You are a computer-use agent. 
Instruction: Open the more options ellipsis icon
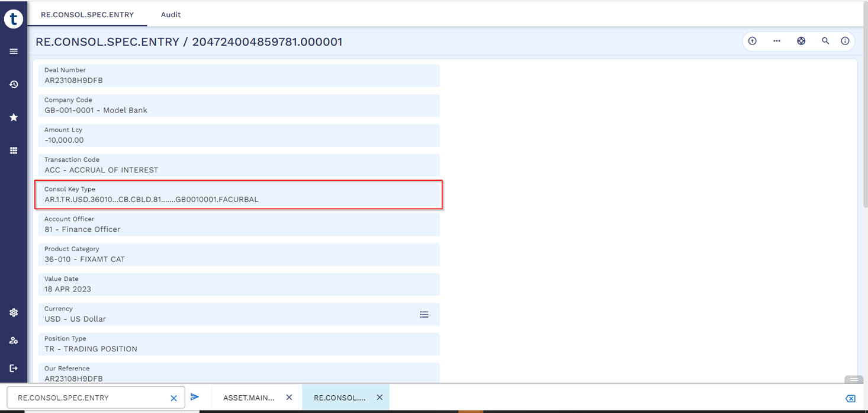[777, 41]
